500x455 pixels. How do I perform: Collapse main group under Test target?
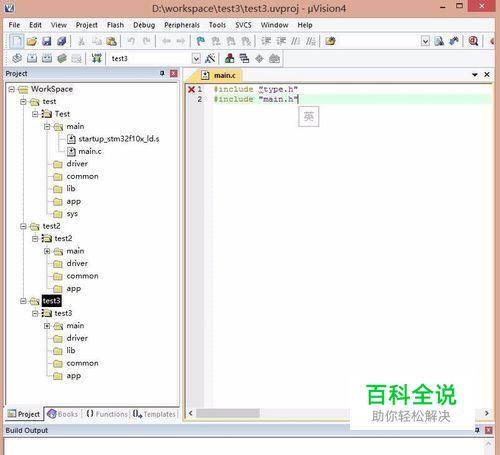(x=47, y=127)
